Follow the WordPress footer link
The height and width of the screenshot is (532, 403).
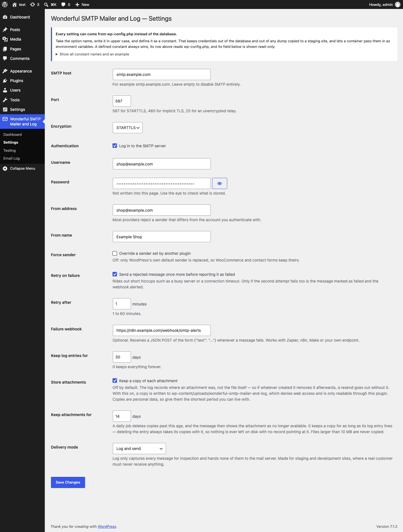click(x=107, y=527)
